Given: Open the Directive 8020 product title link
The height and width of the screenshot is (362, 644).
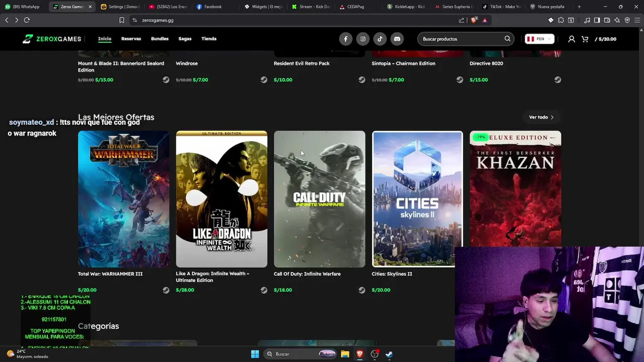Looking at the screenshot, I should coord(486,63).
